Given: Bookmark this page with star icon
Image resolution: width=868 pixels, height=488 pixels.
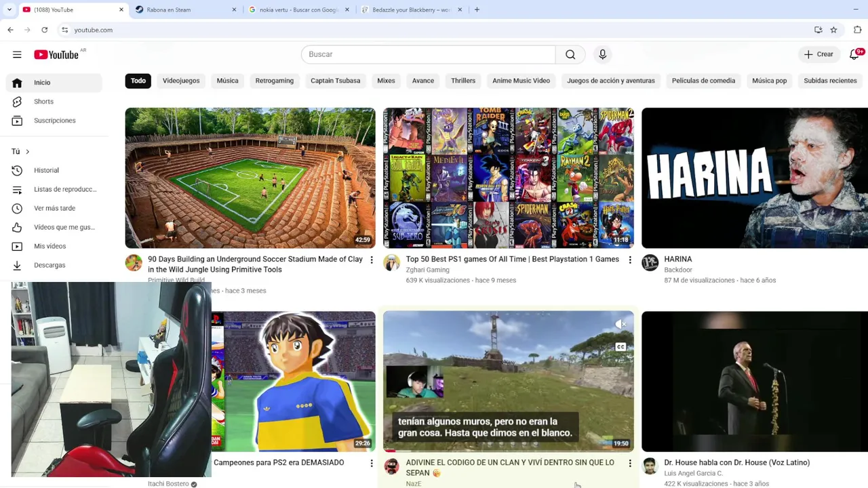Looking at the screenshot, I should 833,30.
